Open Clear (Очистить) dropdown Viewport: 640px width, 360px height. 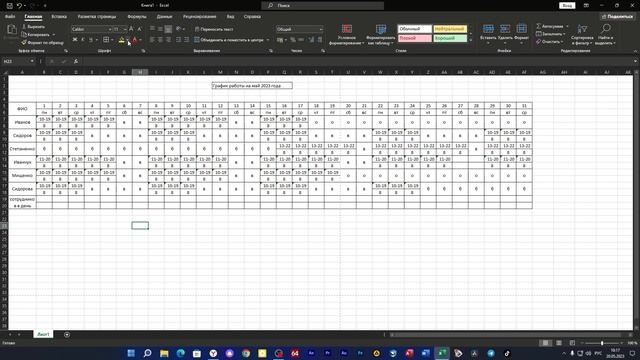click(549, 42)
